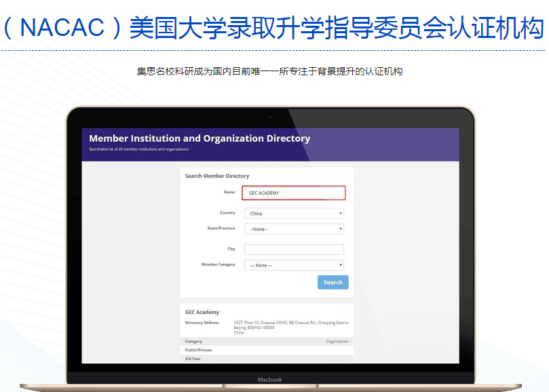The width and height of the screenshot is (549, 392).
Task: Click the Member Category field label
Action: (218, 264)
